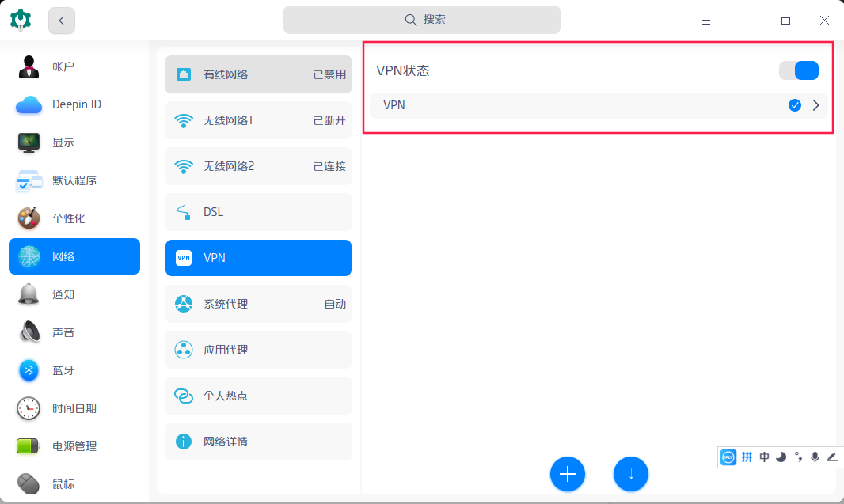Image resolution: width=844 pixels, height=504 pixels.
Task: Click the VPN connection row
Action: tap(599, 105)
